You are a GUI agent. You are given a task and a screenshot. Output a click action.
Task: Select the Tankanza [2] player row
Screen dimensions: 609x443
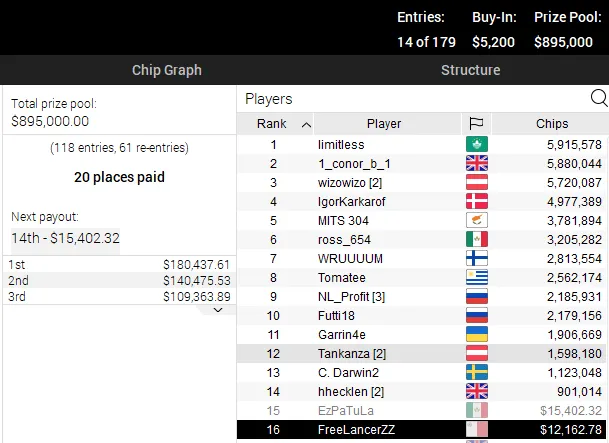(422, 353)
